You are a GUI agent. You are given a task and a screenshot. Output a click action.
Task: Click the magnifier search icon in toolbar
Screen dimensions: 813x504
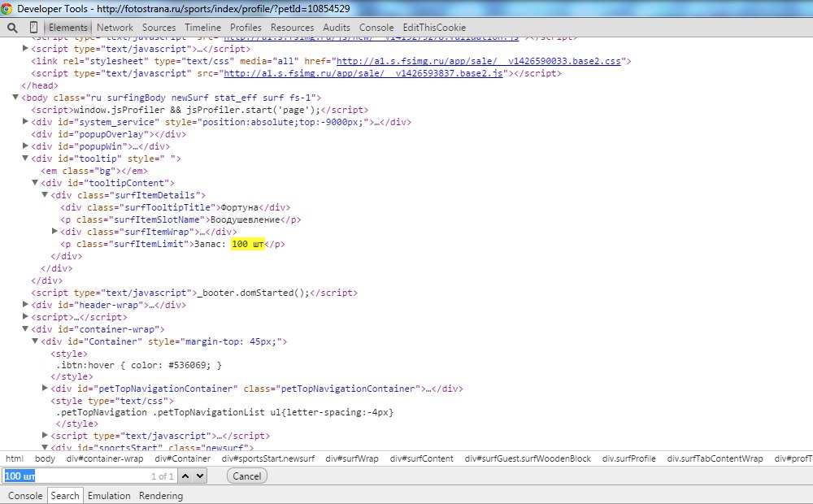click(x=12, y=28)
